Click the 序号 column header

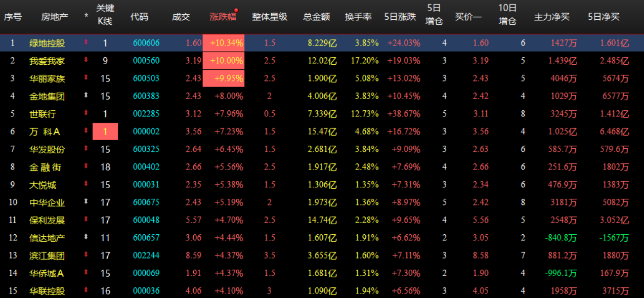[13, 17]
